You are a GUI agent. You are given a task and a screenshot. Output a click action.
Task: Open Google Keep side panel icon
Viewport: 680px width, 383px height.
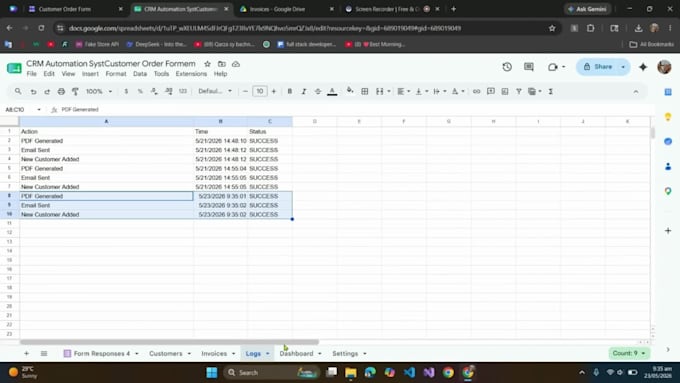(x=668, y=116)
